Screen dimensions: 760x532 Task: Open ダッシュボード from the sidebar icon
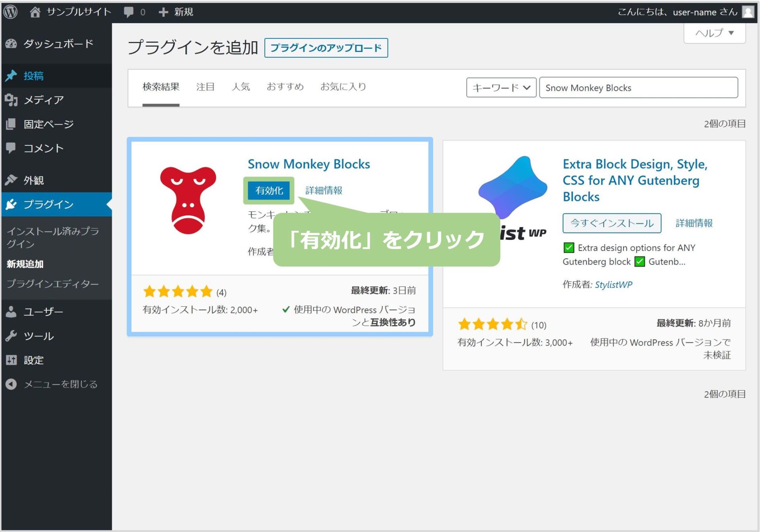coord(11,44)
